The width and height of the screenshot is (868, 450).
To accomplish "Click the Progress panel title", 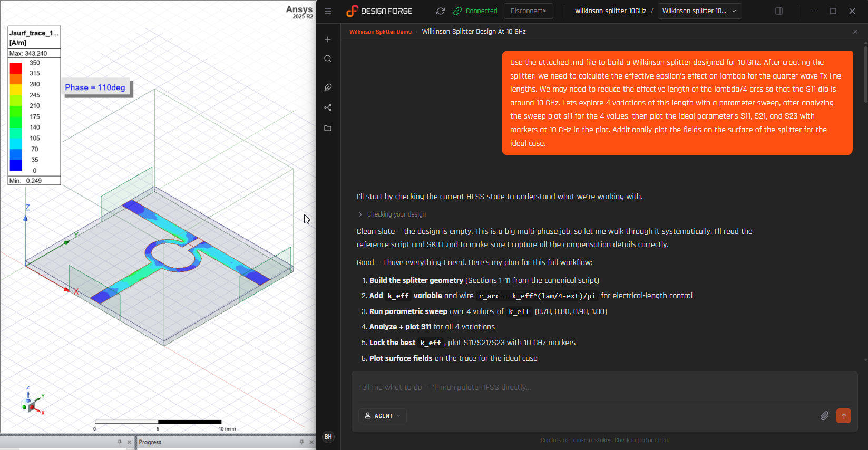I will click(150, 442).
